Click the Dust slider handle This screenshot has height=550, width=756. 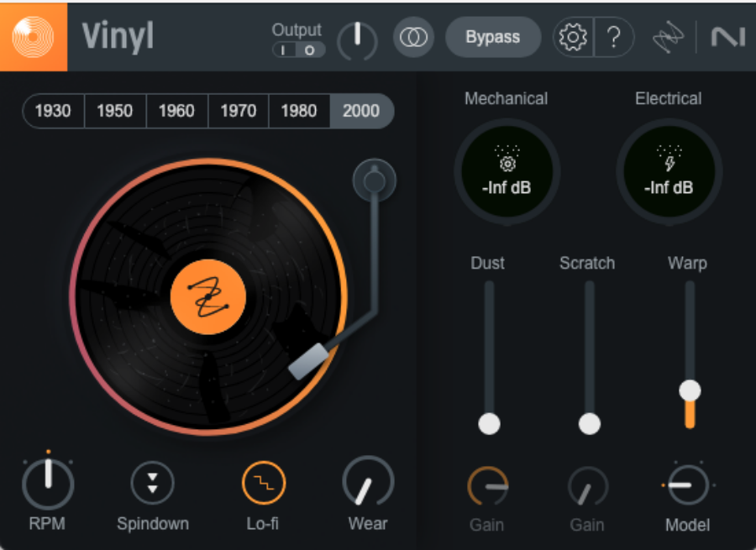pos(489,424)
